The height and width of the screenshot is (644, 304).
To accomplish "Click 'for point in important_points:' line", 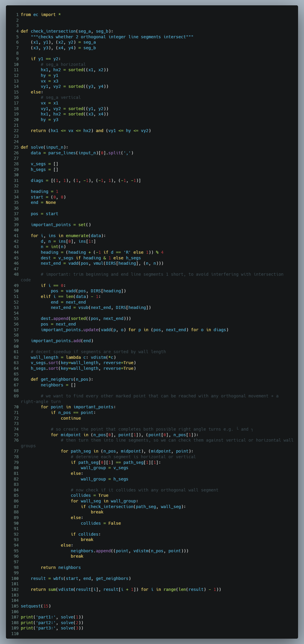I will 78,407.
